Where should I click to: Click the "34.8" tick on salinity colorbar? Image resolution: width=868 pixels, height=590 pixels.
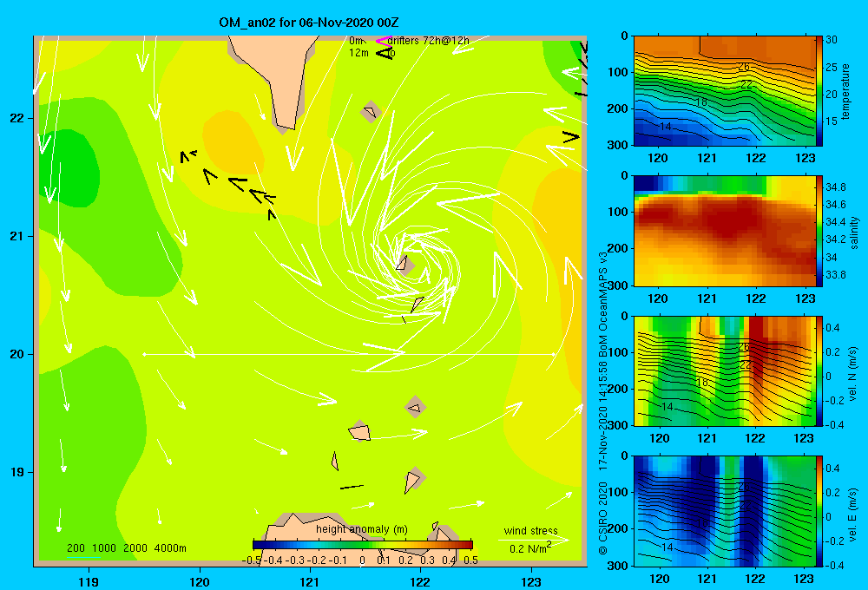tap(836, 187)
